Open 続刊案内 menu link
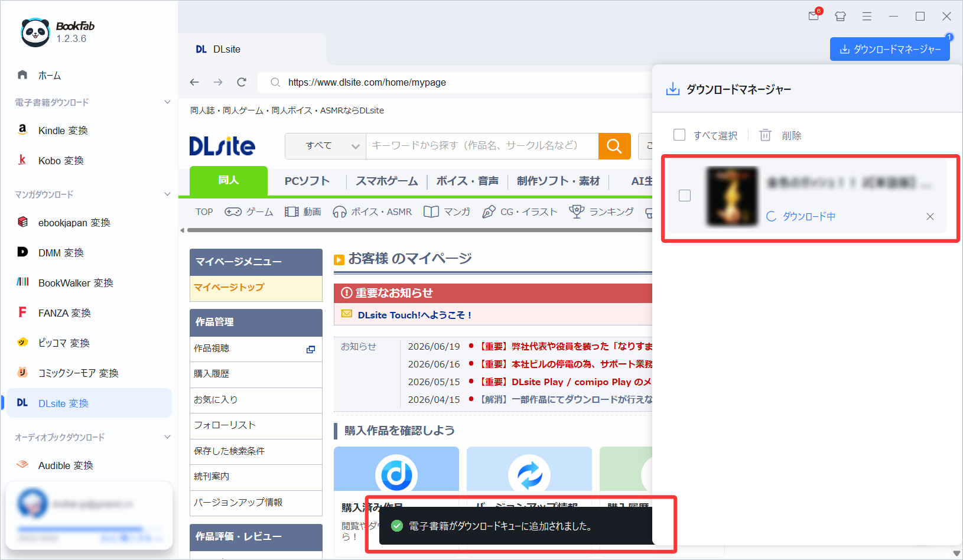The image size is (963, 560). (x=256, y=477)
